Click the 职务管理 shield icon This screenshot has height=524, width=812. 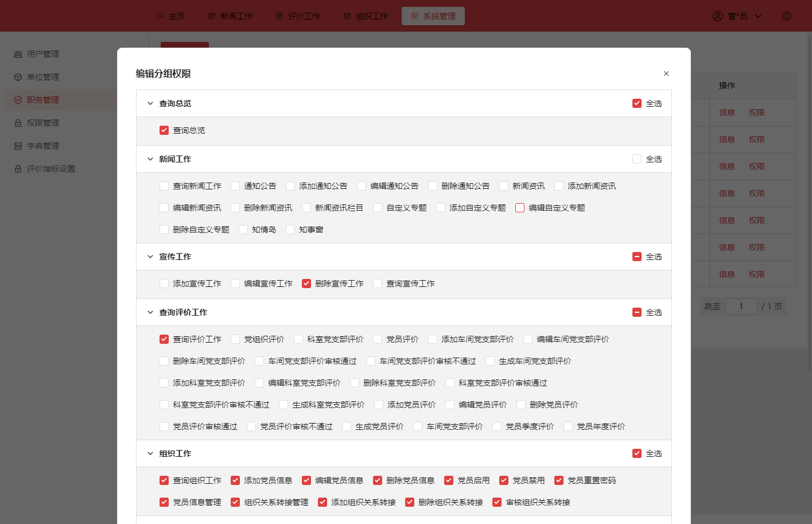[18, 100]
